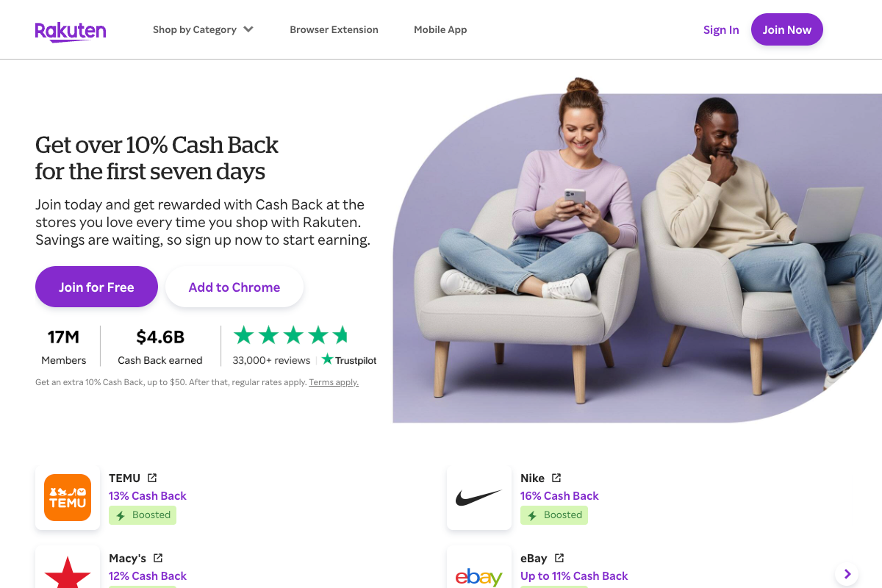Hit the Join Now button

pyautogui.click(x=786, y=29)
